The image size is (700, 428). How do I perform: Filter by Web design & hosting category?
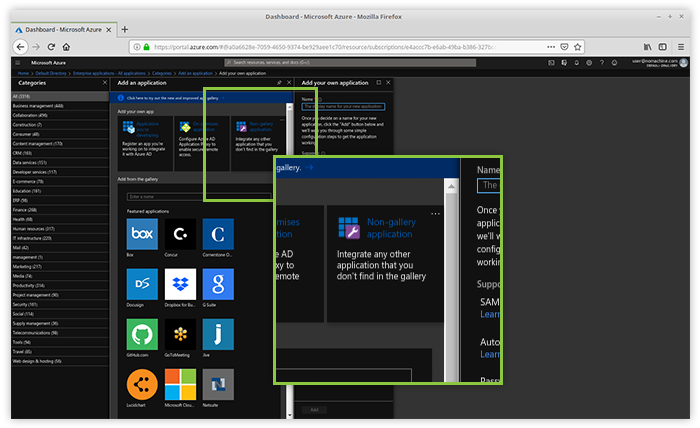(x=60, y=361)
